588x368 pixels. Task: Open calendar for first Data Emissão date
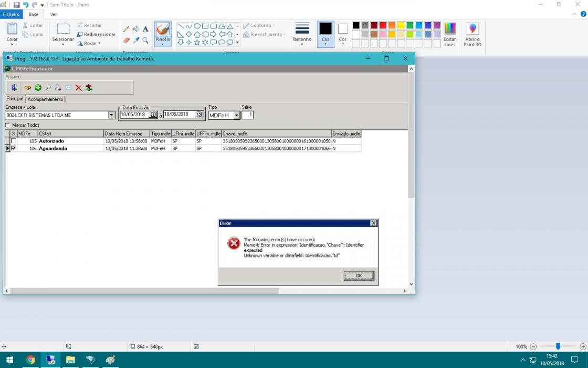(153, 115)
